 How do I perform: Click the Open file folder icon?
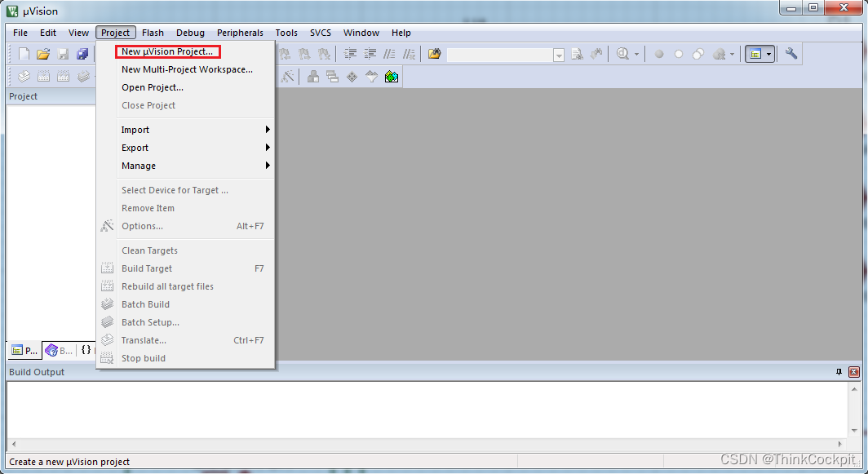click(43, 54)
